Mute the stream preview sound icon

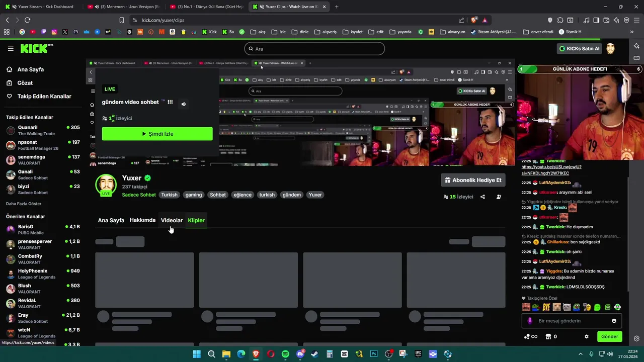[x=184, y=104]
